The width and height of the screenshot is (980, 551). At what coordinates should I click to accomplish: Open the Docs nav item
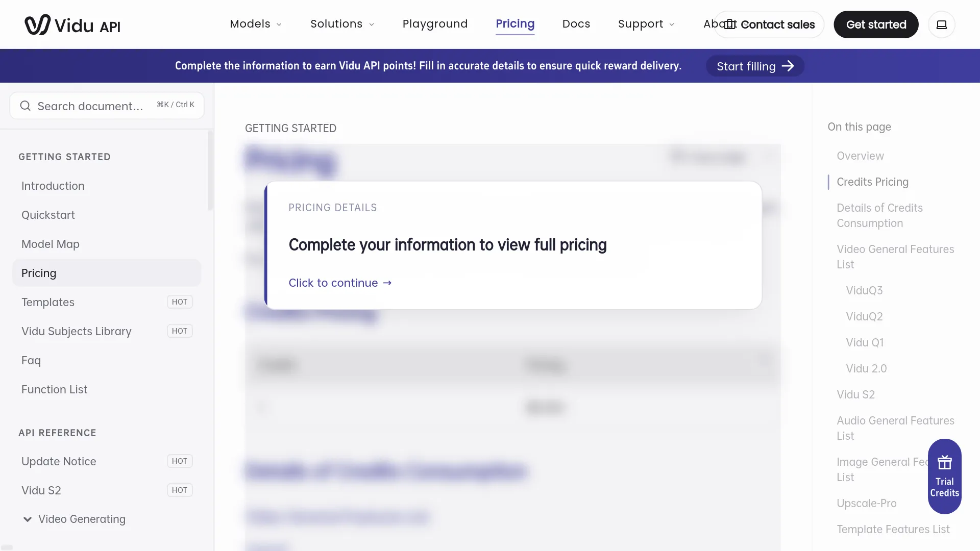[x=576, y=24]
